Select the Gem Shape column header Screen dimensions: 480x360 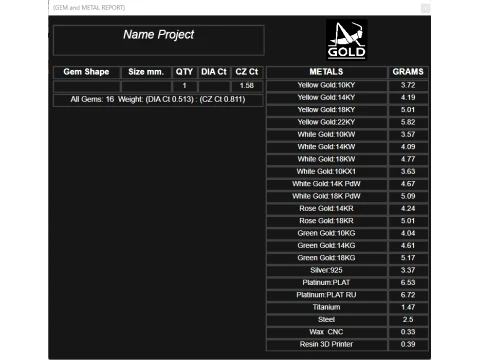coord(87,72)
